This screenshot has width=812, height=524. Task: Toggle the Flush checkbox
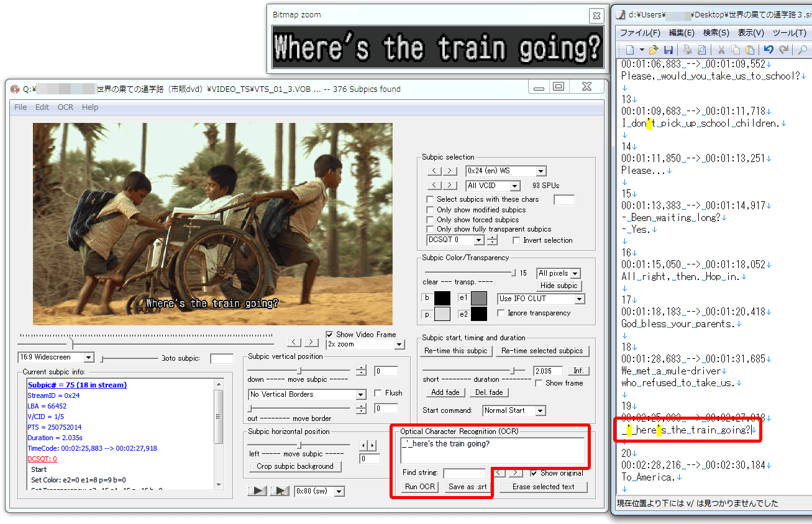tap(378, 393)
